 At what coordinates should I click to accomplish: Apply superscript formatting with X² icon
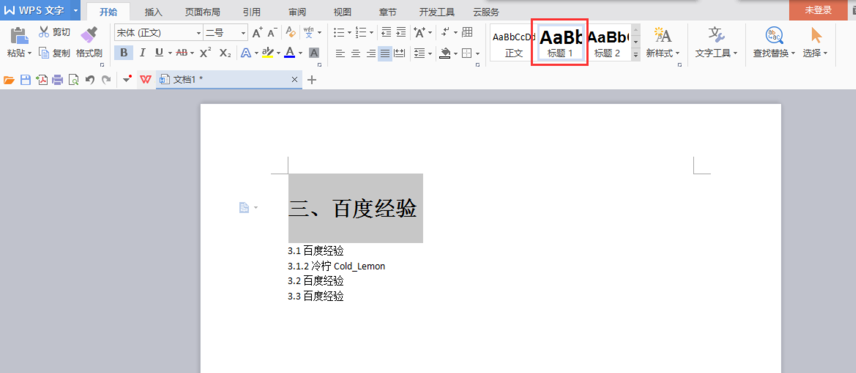(x=206, y=52)
